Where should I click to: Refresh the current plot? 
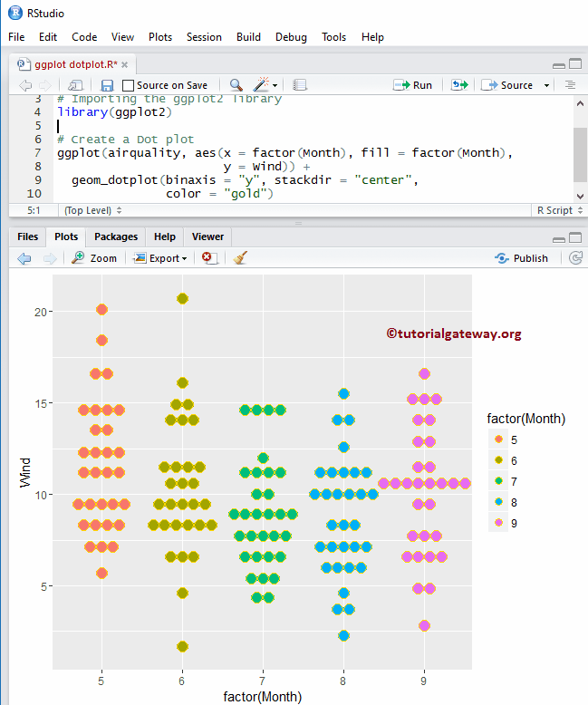575,257
